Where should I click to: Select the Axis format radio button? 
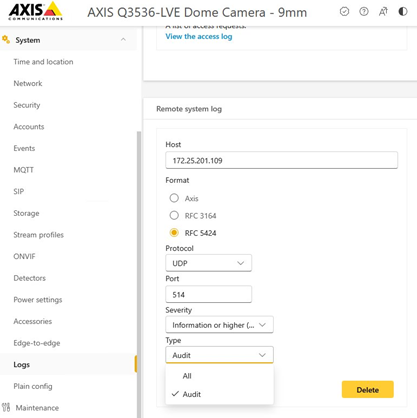tap(174, 198)
